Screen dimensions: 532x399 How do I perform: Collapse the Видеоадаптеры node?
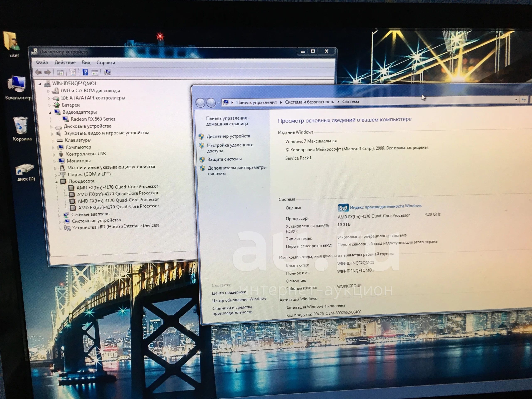(50, 113)
